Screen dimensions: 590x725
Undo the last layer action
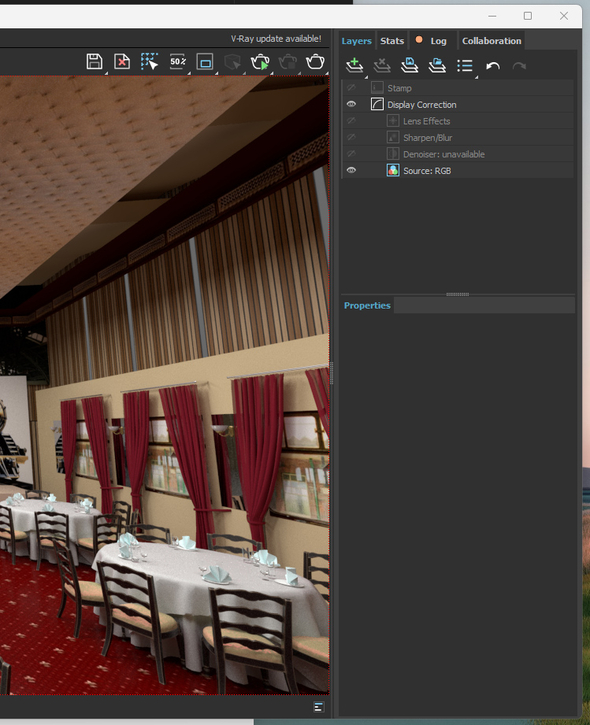click(x=493, y=66)
